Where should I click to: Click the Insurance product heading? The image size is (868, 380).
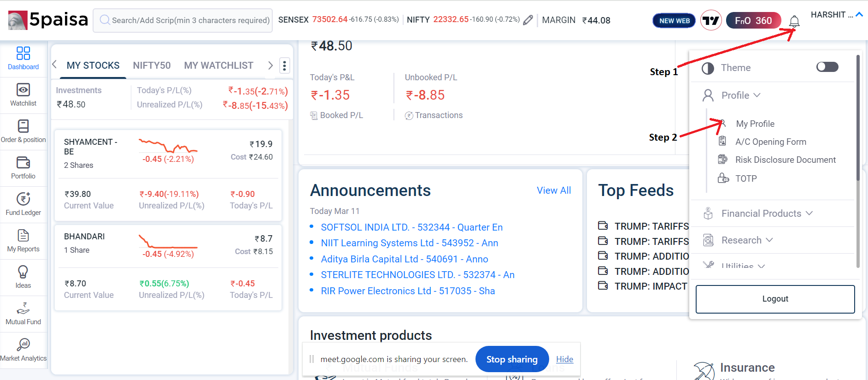tap(747, 368)
